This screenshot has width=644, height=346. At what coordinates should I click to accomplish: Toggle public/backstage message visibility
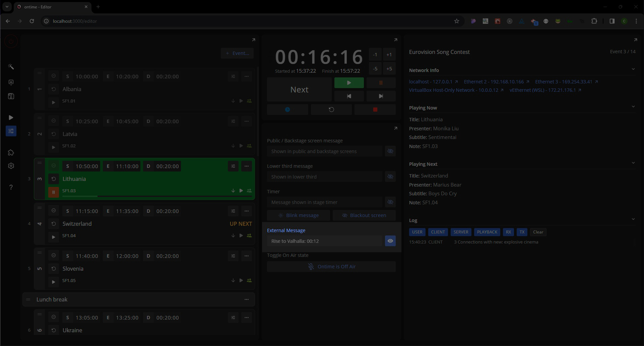pyautogui.click(x=390, y=151)
